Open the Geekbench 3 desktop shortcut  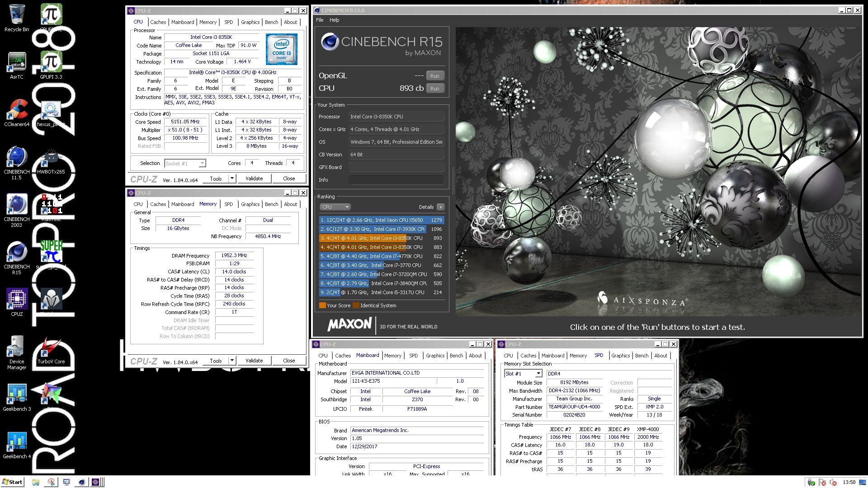(17, 398)
